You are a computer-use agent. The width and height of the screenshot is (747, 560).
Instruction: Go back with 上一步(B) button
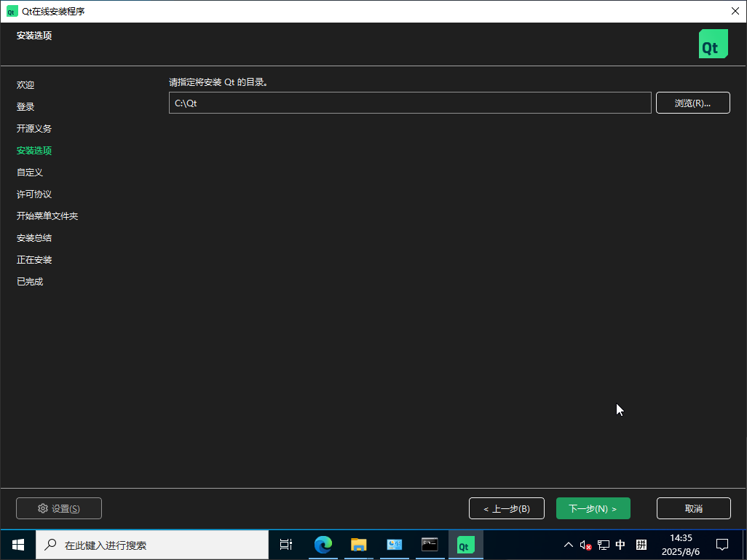pos(507,508)
